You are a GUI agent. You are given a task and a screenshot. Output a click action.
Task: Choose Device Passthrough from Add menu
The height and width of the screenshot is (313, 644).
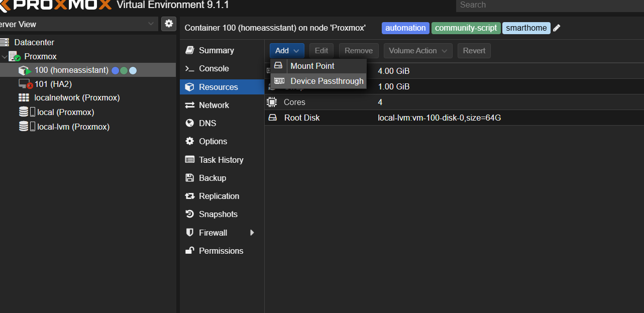coord(327,81)
